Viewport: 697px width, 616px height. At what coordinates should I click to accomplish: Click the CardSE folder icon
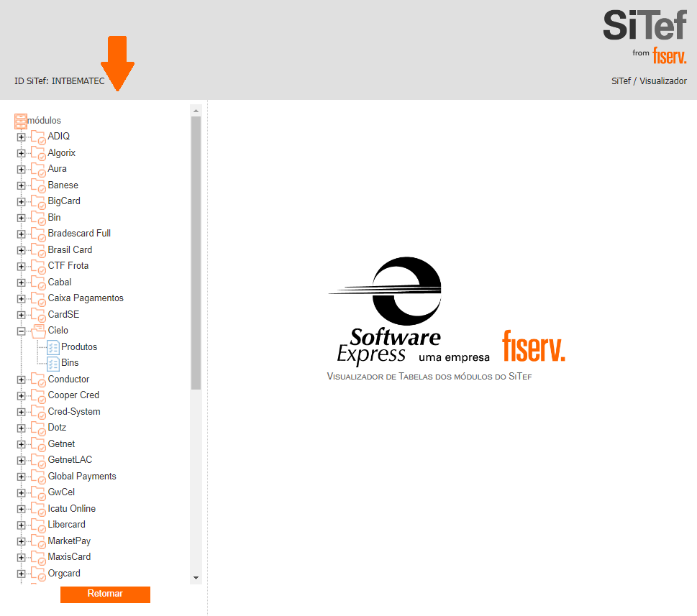pyautogui.click(x=38, y=316)
